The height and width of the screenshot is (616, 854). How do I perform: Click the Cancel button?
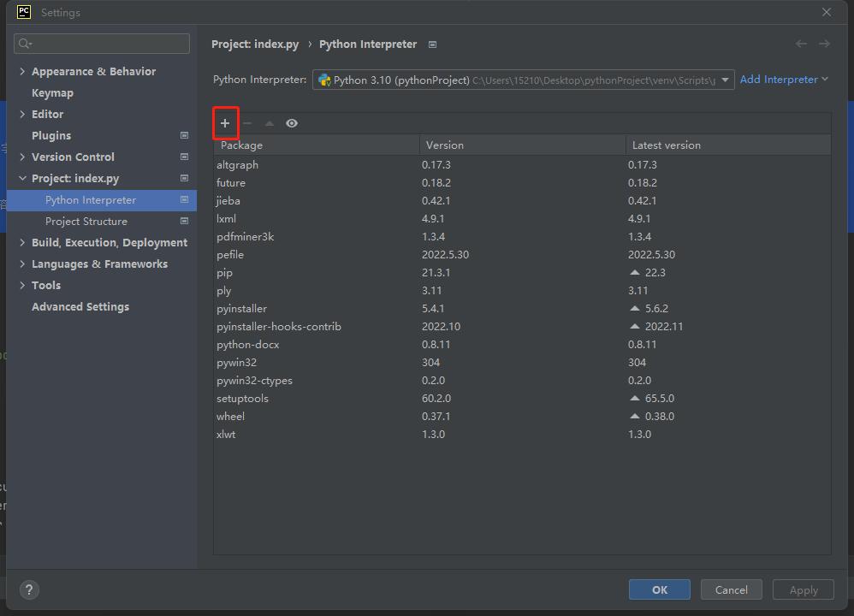(x=731, y=589)
